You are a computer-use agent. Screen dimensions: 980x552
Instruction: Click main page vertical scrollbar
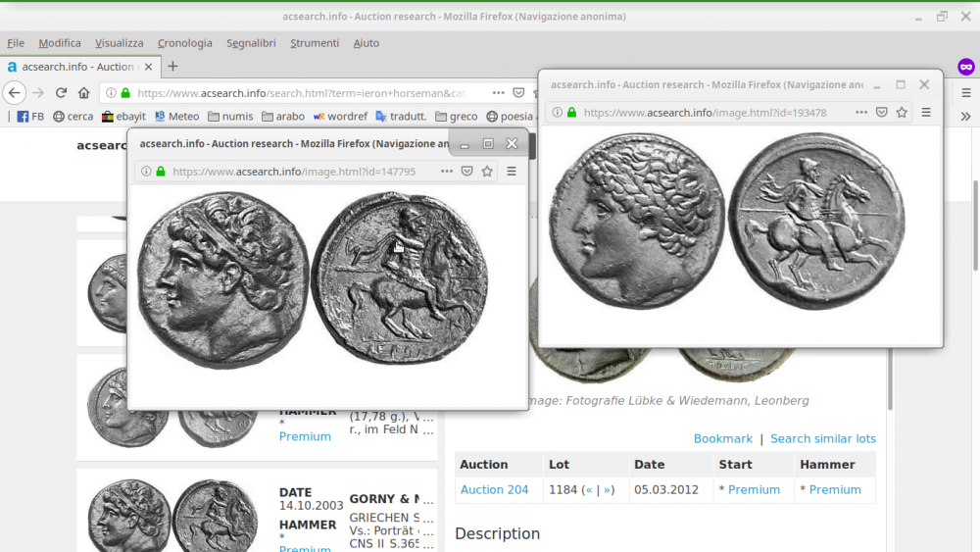coord(976,226)
